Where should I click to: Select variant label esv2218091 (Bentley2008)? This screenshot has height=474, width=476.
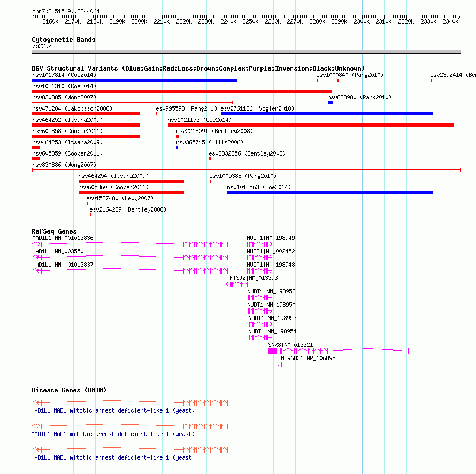[x=214, y=131]
